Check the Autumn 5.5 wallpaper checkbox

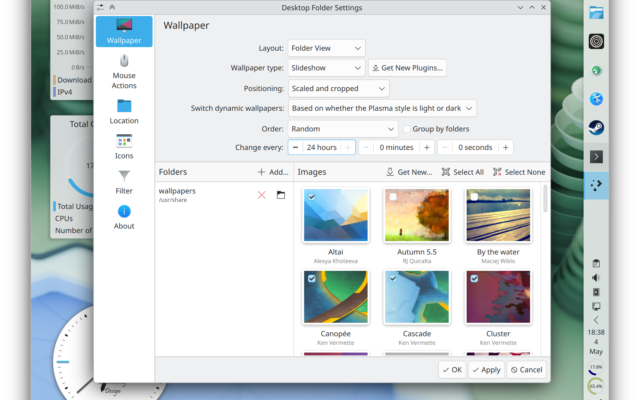tap(393, 197)
